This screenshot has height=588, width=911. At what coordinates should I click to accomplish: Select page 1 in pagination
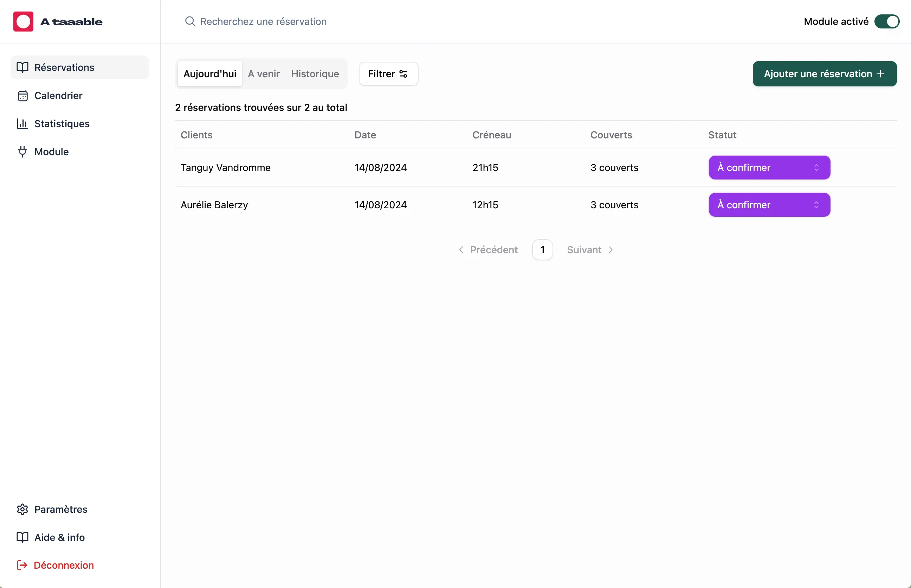[542, 250]
